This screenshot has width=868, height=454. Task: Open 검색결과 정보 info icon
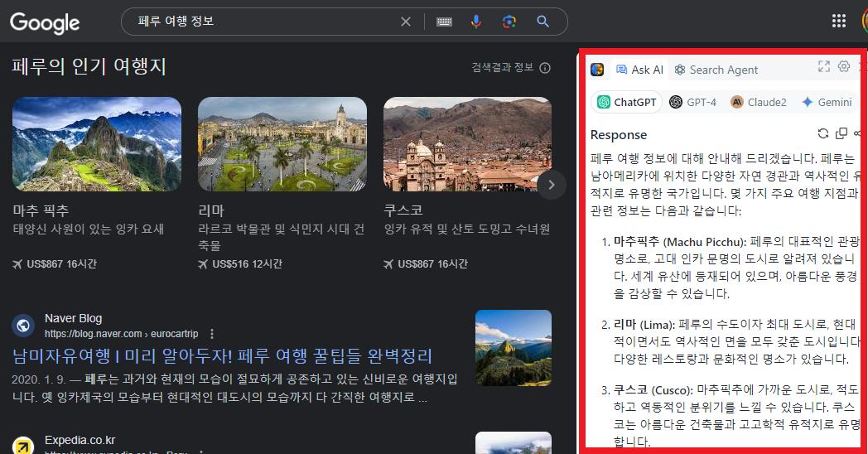pos(545,68)
